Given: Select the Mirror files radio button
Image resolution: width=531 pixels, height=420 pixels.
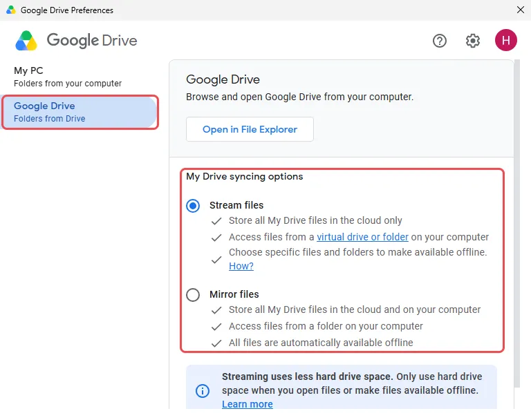Looking at the screenshot, I should click(193, 294).
